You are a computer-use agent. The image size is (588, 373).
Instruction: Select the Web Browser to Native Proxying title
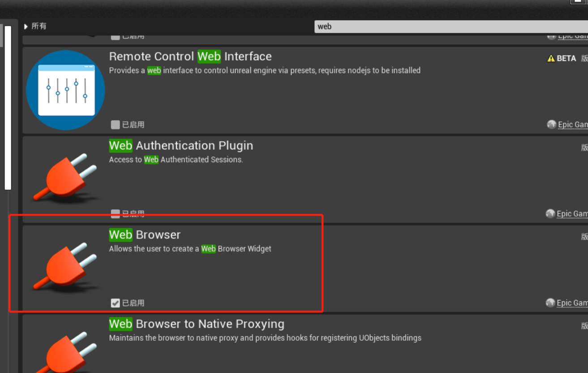[197, 324]
